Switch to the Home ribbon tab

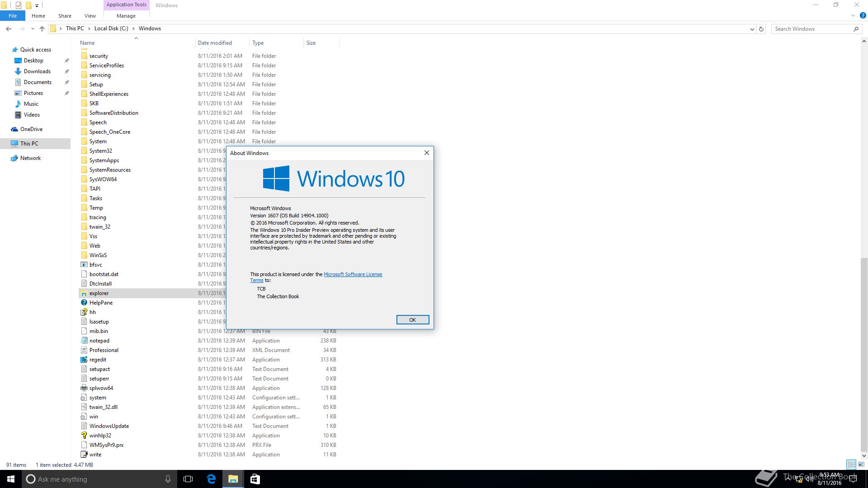click(x=38, y=16)
